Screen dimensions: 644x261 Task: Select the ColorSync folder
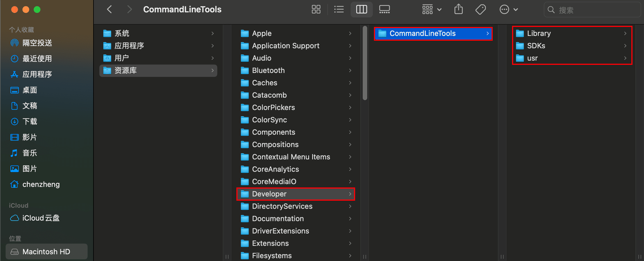296,120
